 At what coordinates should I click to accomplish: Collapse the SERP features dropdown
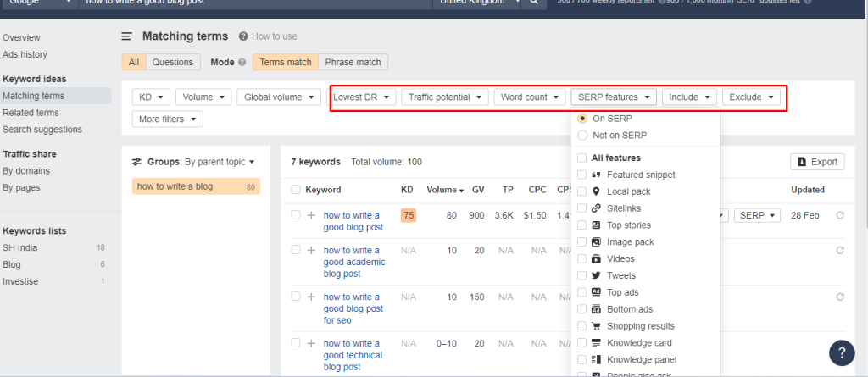pyautogui.click(x=614, y=97)
